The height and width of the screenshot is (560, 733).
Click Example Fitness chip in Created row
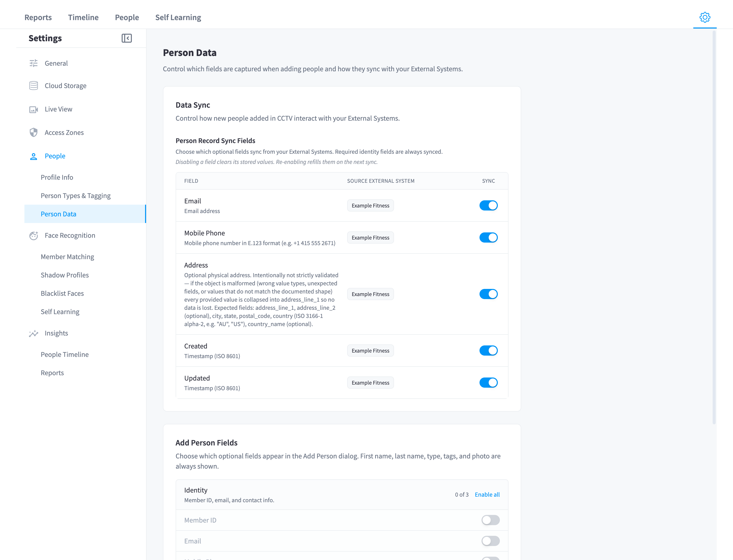370,351
